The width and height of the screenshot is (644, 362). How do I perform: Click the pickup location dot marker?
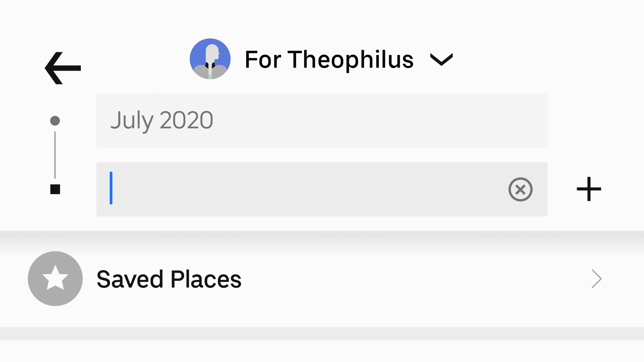[55, 120]
